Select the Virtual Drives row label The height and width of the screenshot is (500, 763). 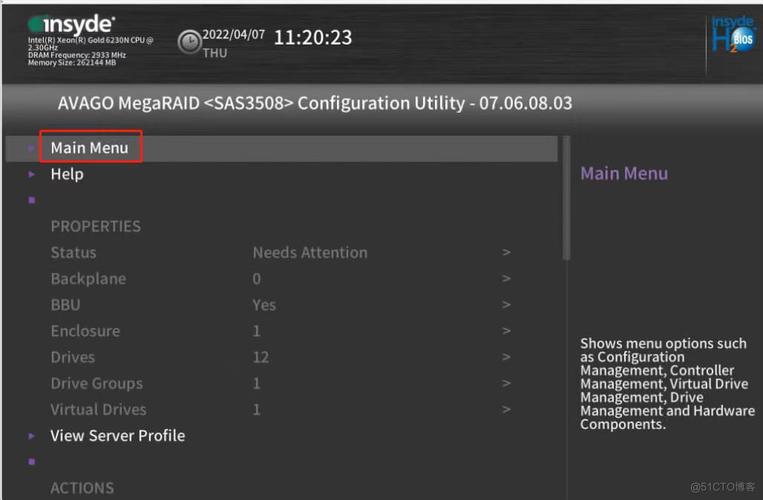pos(98,410)
